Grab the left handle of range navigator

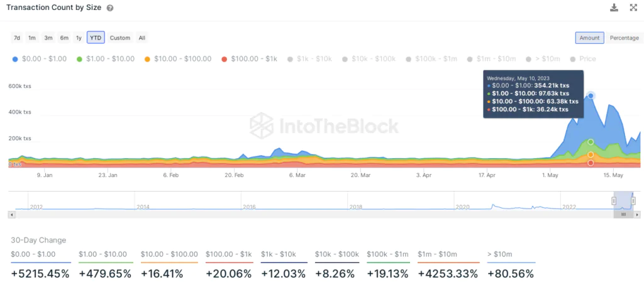(x=614, y=201)
